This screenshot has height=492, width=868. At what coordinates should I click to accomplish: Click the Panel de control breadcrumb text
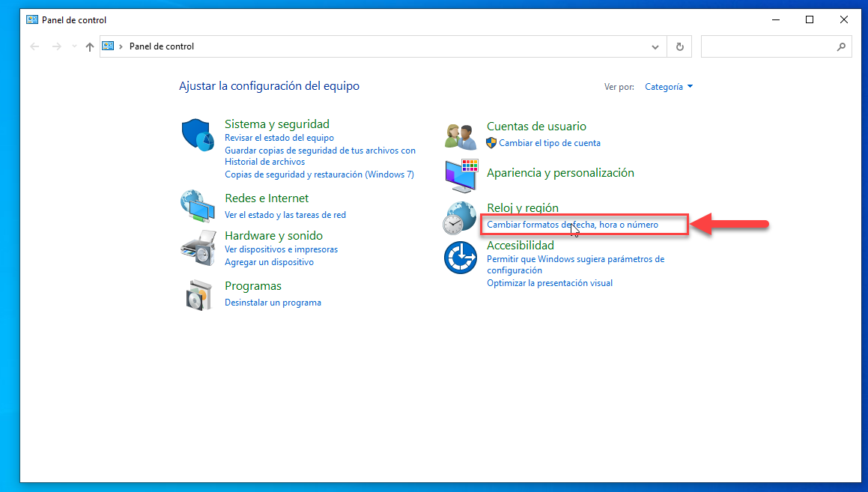162,46
